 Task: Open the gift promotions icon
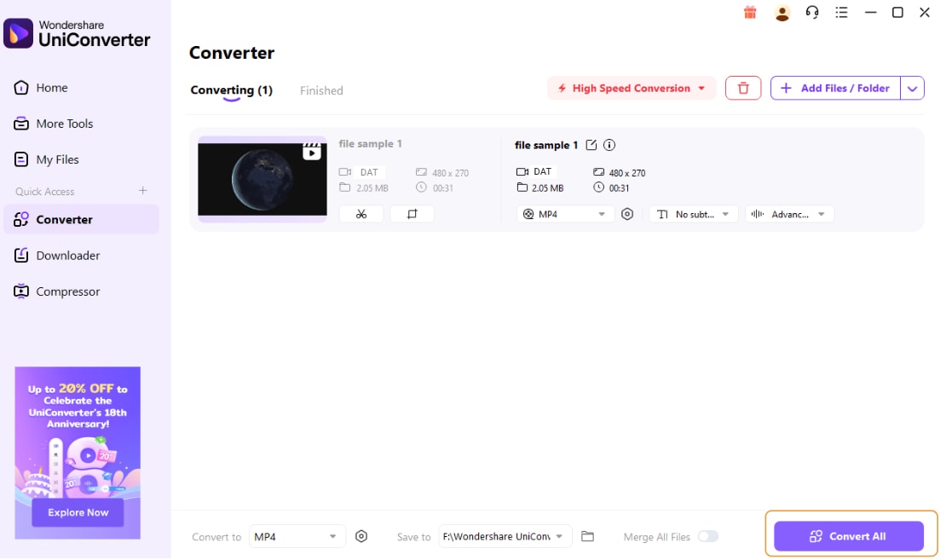click(x=750, y=13)
